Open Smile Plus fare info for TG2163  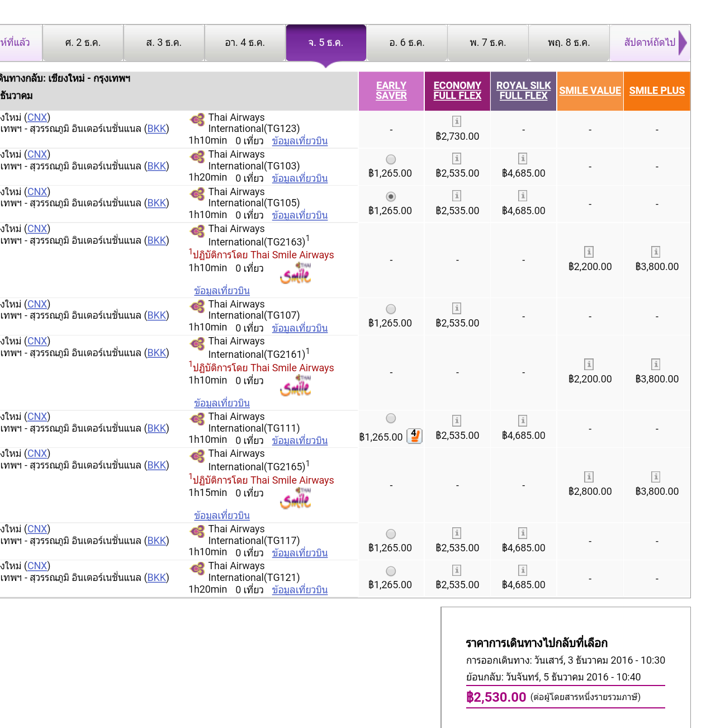point(656,252)
